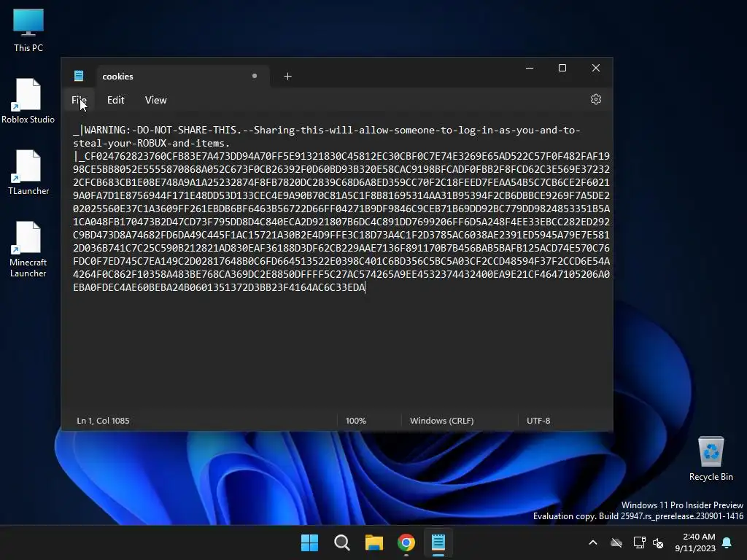Open the Windows Start menu
The height and width of the screenshot is (560, 747).
click(x=309, y=542)
